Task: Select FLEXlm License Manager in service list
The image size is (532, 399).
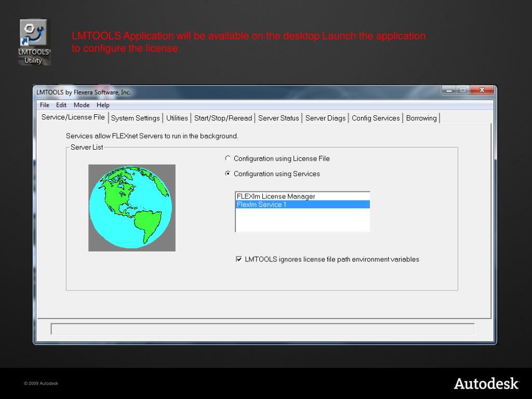Action: pos(302,196)
